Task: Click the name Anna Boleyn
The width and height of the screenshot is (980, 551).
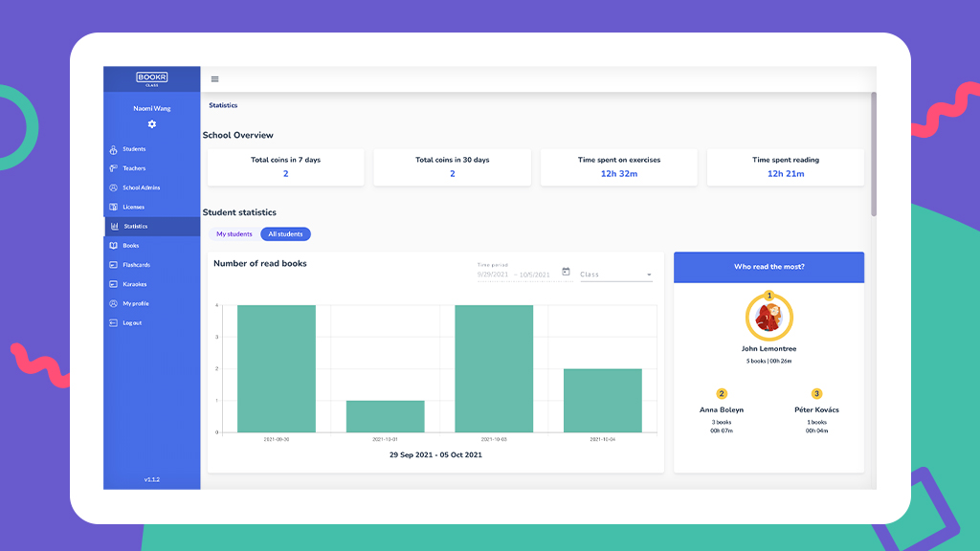Action: [x=722, y=410]
